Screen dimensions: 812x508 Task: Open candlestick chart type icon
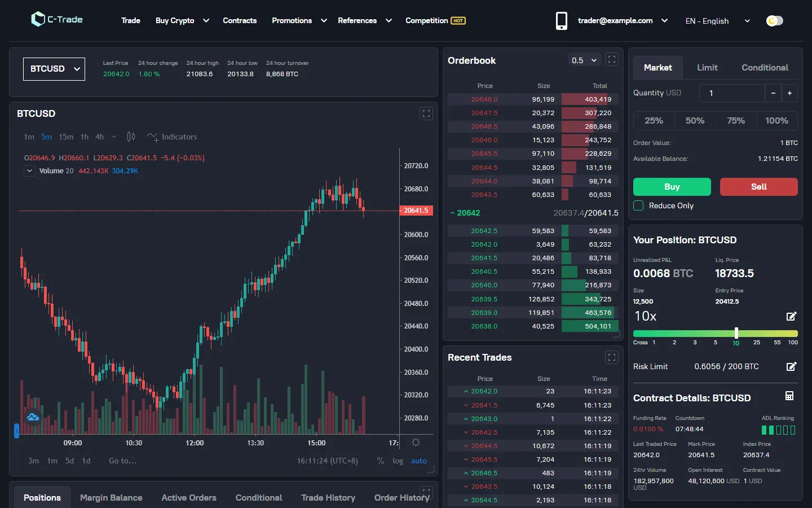point(131,137)
